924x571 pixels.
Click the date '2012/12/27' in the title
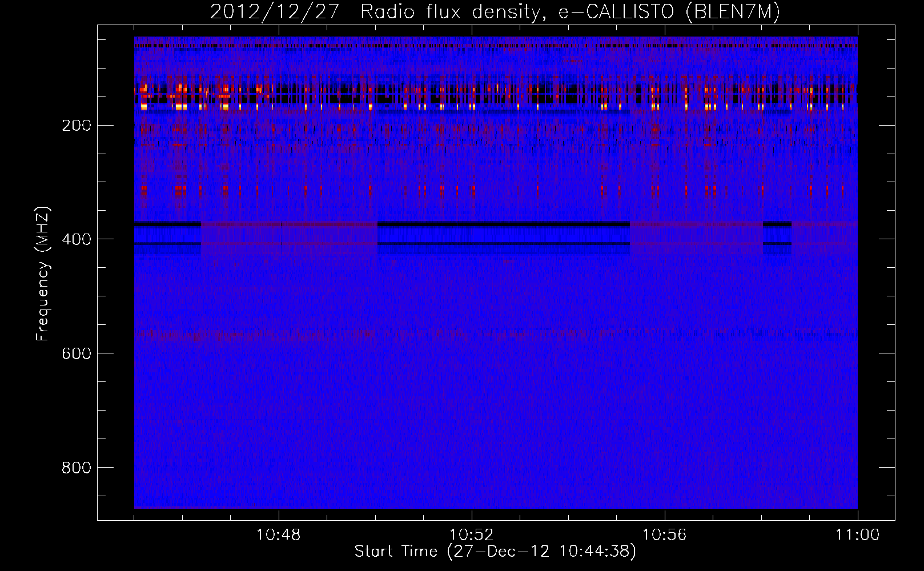point(275,12)
